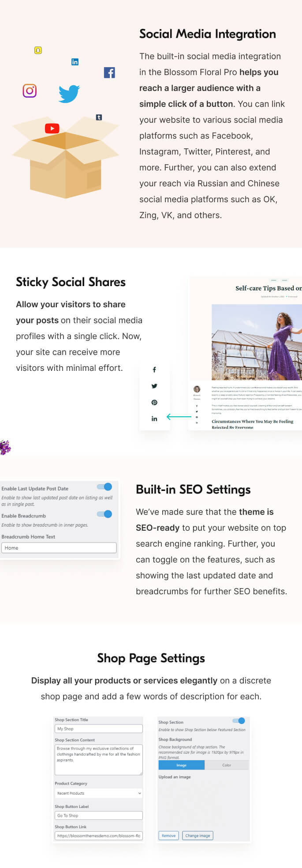Open the Product Category dropdown
Image resolution: width=302 pixels, height=868 pixels.
(99, 793)
